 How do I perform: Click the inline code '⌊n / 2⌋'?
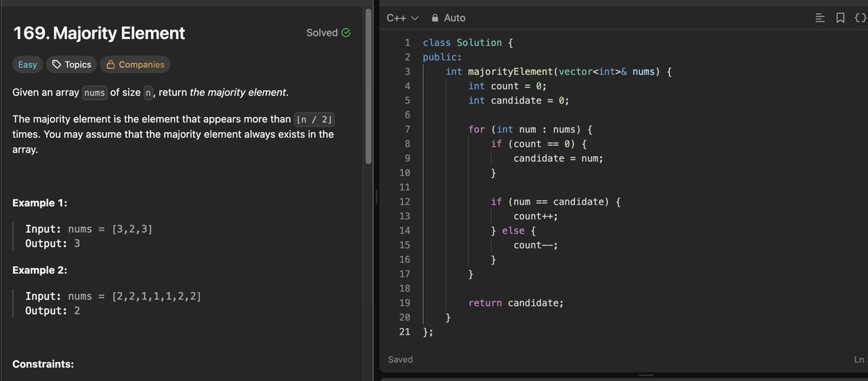coord(315,119)
